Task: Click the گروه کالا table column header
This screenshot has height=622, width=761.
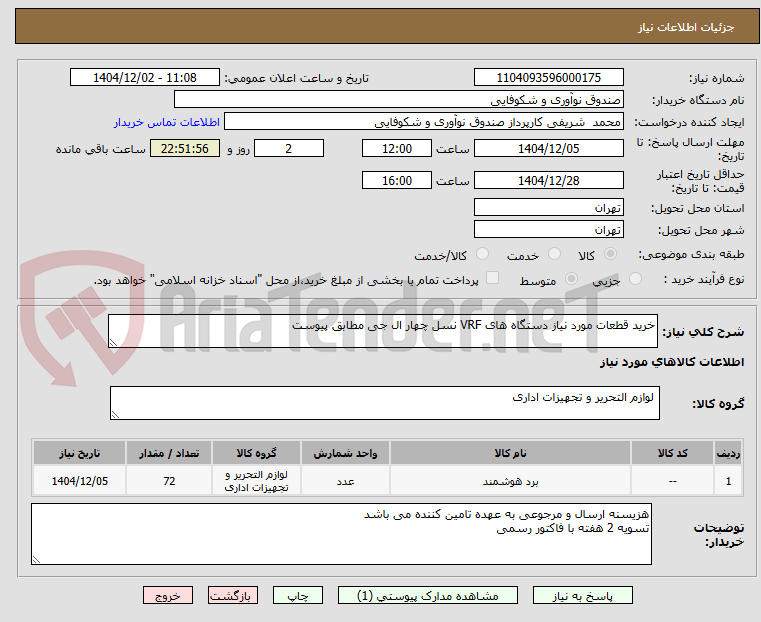Action: 256,453
